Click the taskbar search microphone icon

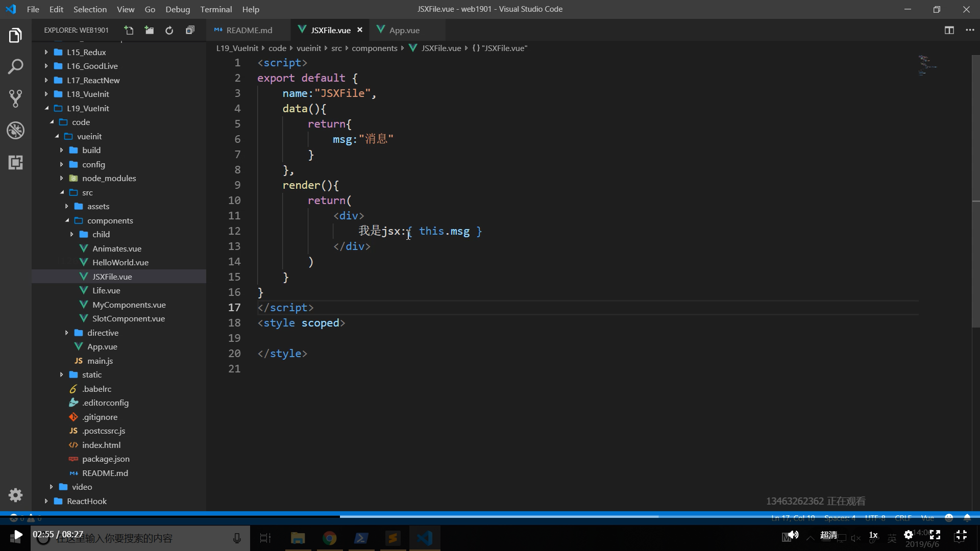237,538
